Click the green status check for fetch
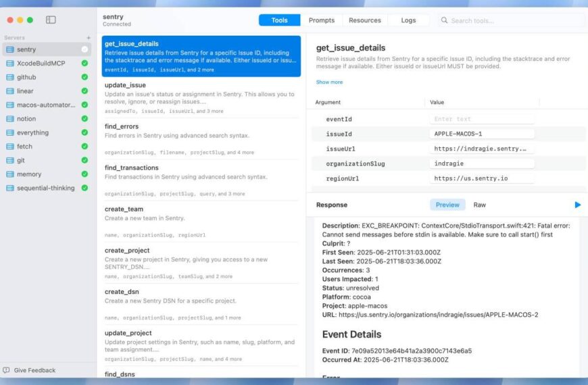This screenshot has width=588, height=385. (x=84, y=147)
